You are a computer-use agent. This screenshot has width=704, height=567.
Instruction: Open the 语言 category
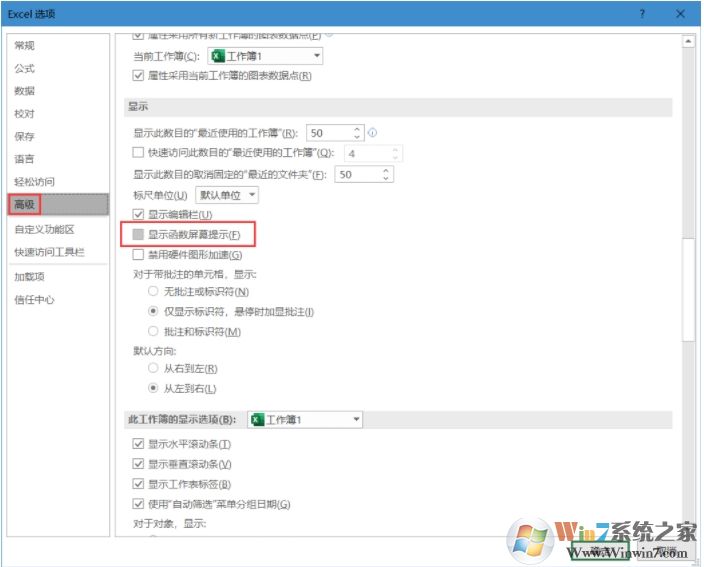point(24,159)
